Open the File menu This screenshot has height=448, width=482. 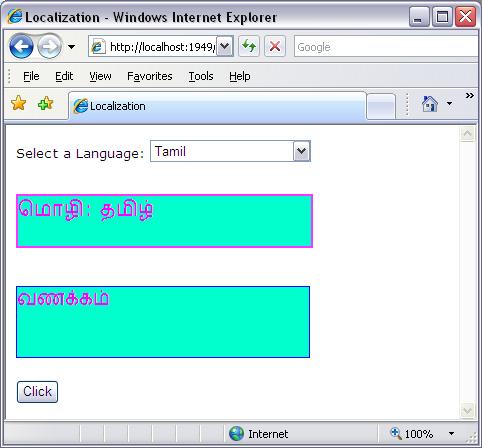pyautogui.click(x=31, y=76)
